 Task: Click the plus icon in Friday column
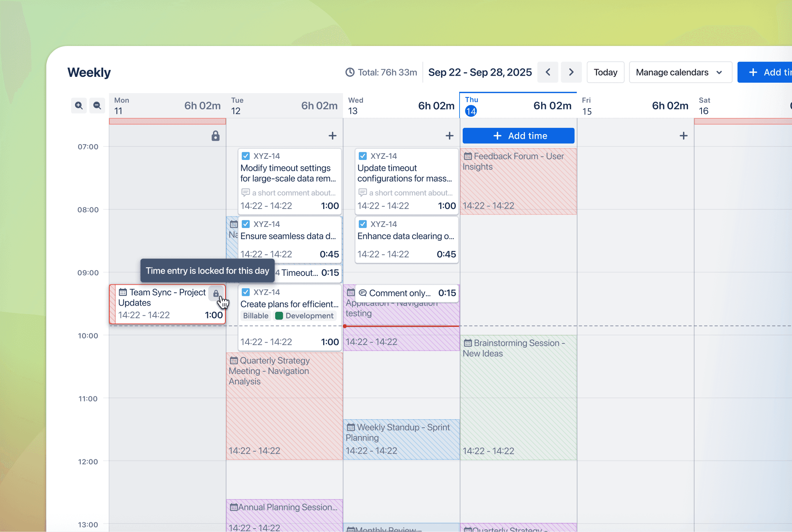pos(683,136)
